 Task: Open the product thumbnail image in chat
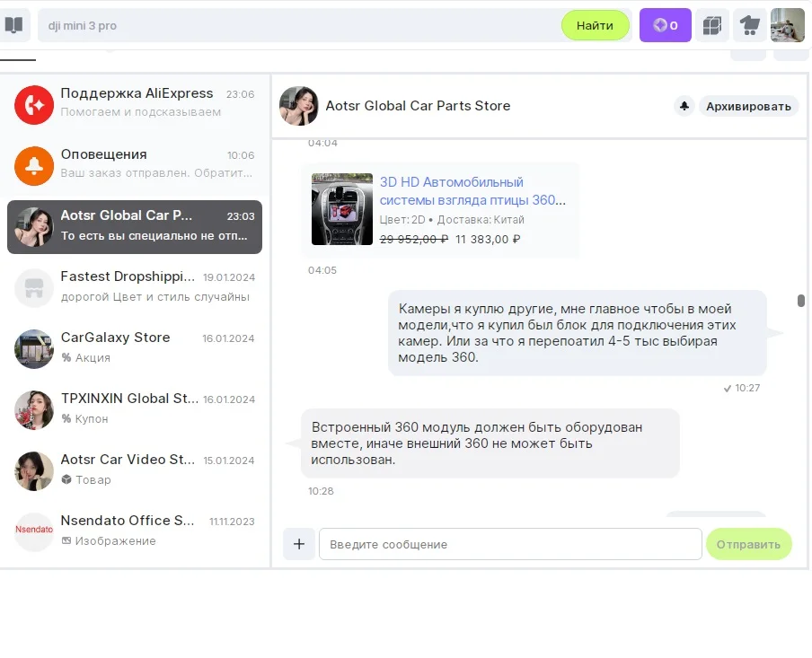[x=342, y=209]
